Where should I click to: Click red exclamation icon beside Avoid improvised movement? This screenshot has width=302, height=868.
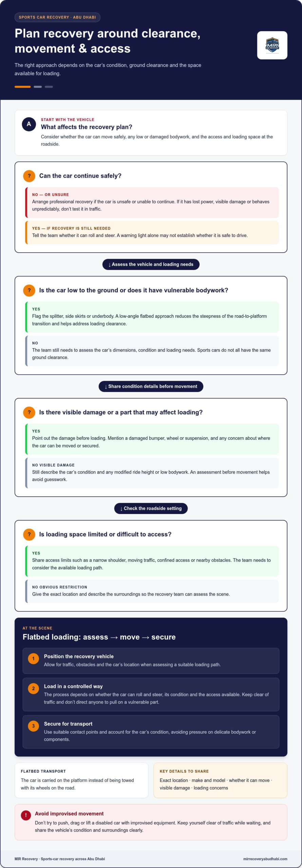coord(26,815)
